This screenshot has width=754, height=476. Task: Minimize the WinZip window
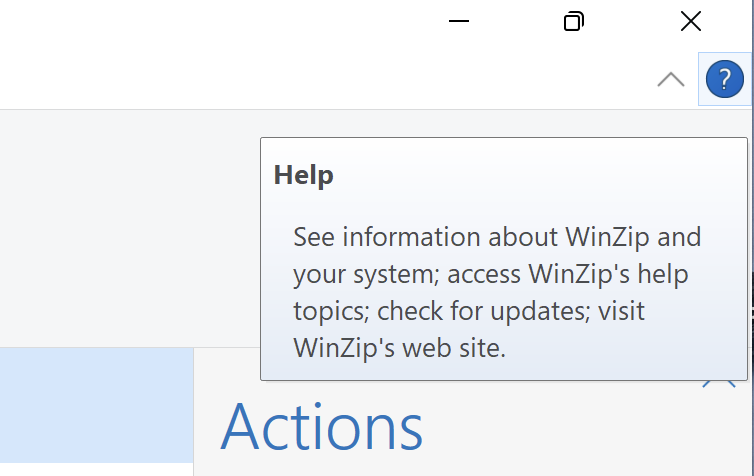coord(459,21)
